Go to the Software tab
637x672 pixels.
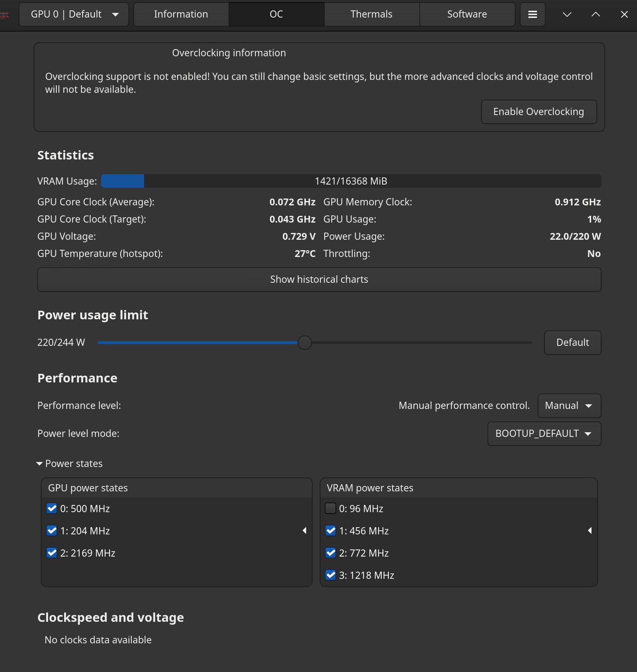467,14
